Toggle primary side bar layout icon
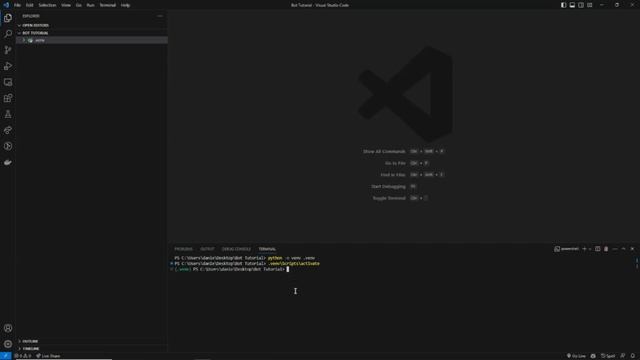This screenshot has width=640, height=360. pyautogui.click(x=563, y=5)
